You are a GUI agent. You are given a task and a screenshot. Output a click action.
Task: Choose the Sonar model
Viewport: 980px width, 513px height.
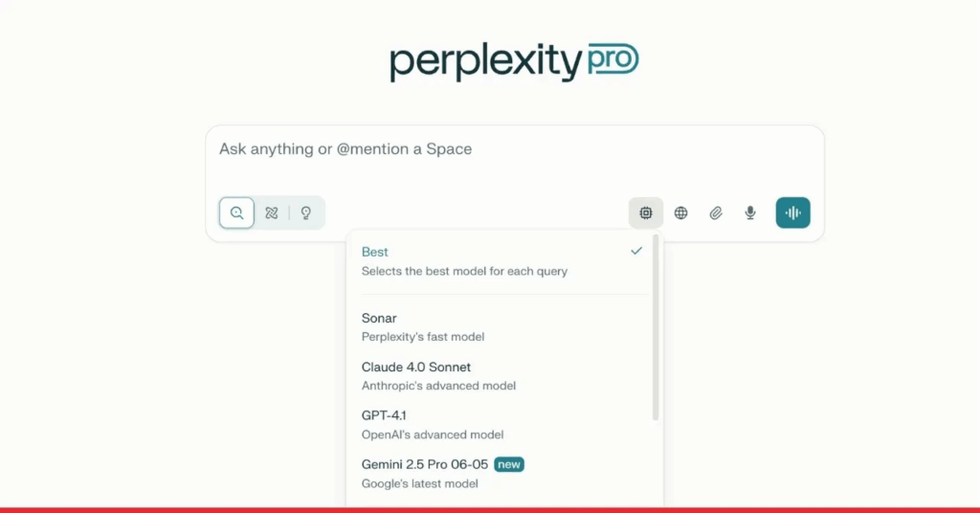point(379,318)
